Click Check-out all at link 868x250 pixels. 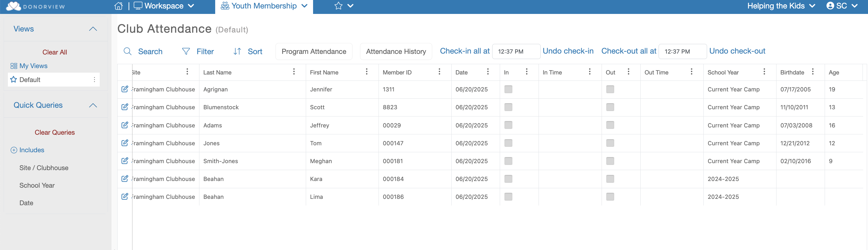tap(629, 51)
